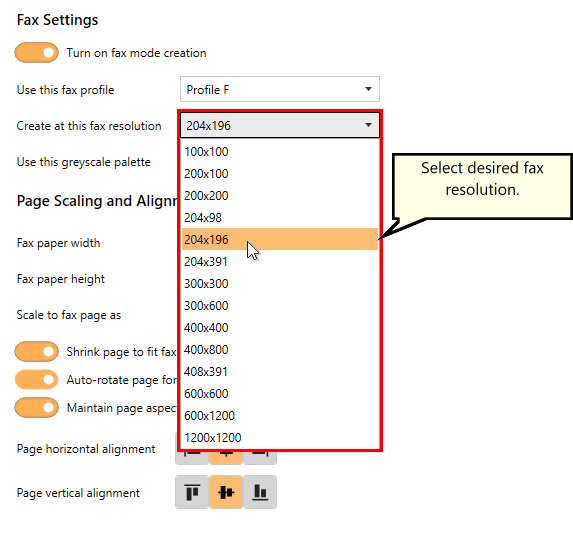Pick 400x800 fax resolution
Screen dimensions: 573x535
coord(280,350)
